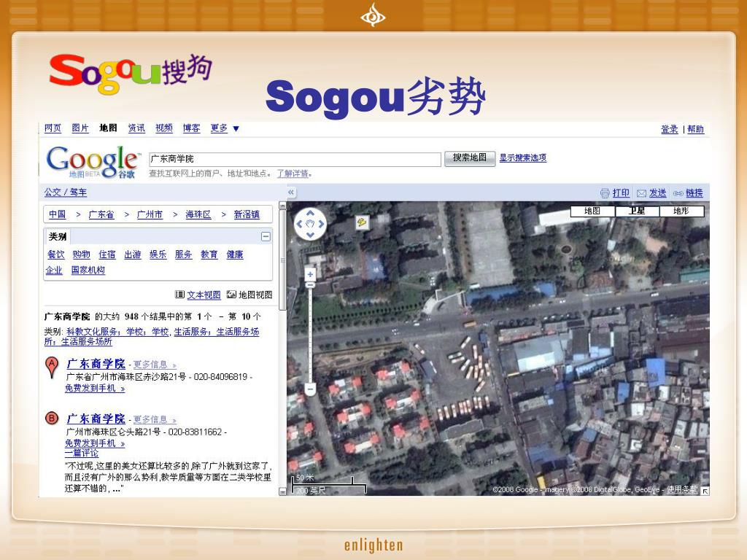This screenshot has height=560, width=747.
Task: Collapse the side panel with the double-arrow icon
Action: (291, 192)
